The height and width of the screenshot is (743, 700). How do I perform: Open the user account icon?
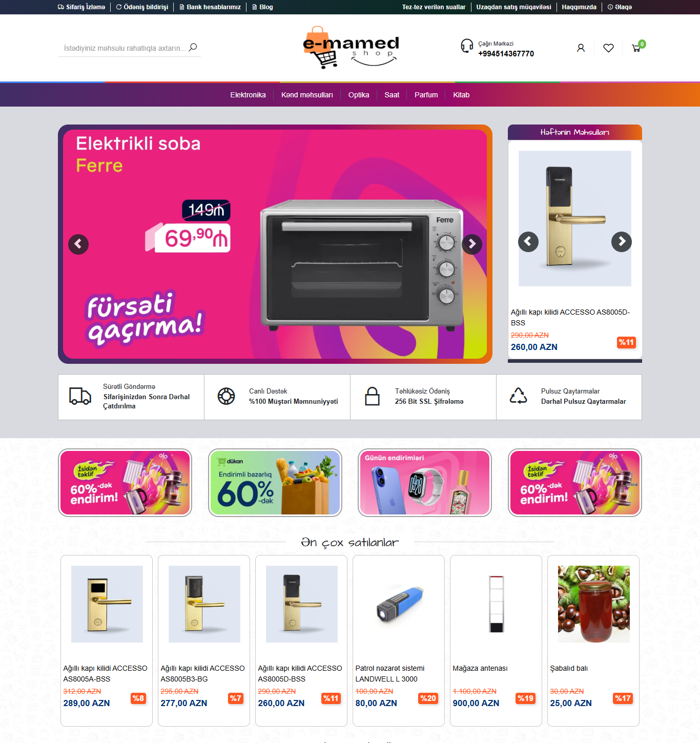click(581, 48)
